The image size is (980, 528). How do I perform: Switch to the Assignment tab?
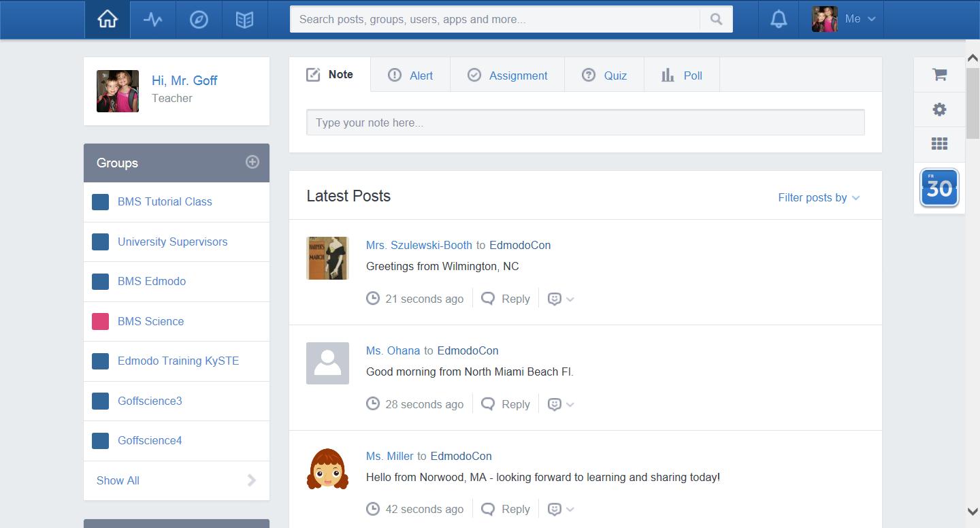[x=507, y=75]
